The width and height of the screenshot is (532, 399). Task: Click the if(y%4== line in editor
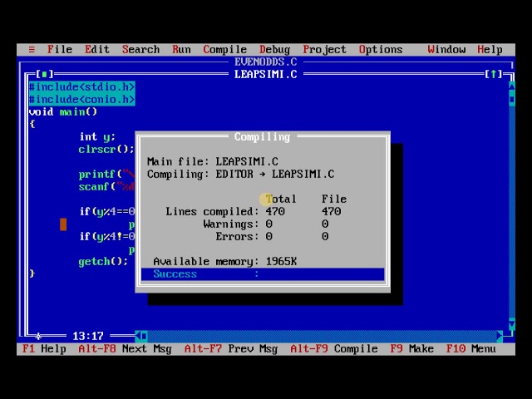point(107,211)
